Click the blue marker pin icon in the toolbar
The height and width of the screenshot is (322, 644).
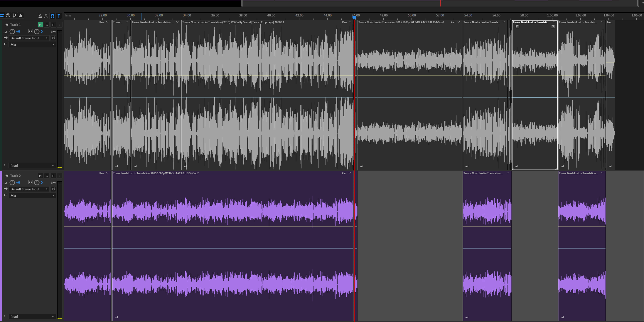pos(59,16)
